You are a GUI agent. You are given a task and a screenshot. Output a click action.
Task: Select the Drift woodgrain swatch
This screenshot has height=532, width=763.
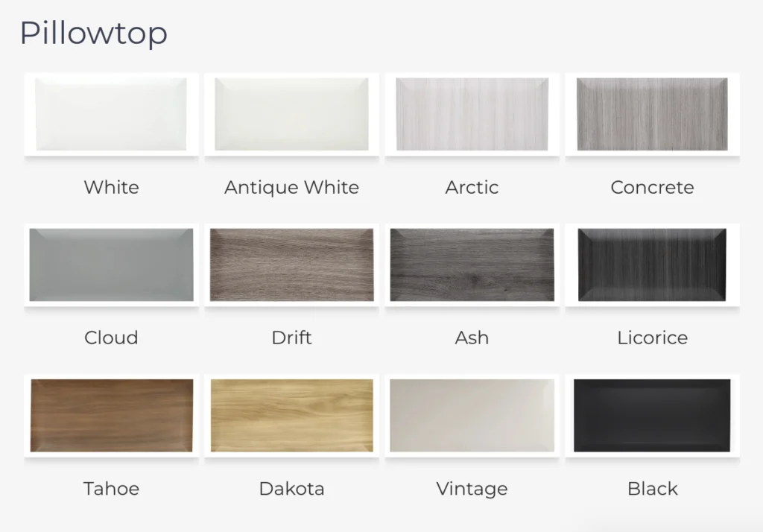point(291,265)
